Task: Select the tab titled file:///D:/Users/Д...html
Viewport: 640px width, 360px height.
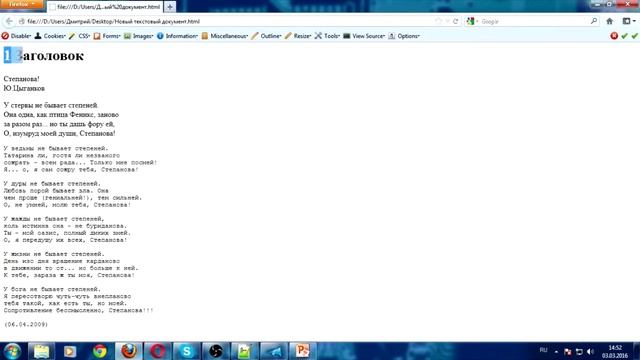Action: (105, 7)
